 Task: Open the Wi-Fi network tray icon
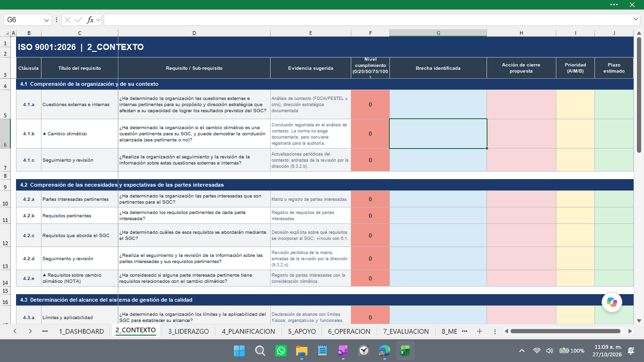[537, 351]
